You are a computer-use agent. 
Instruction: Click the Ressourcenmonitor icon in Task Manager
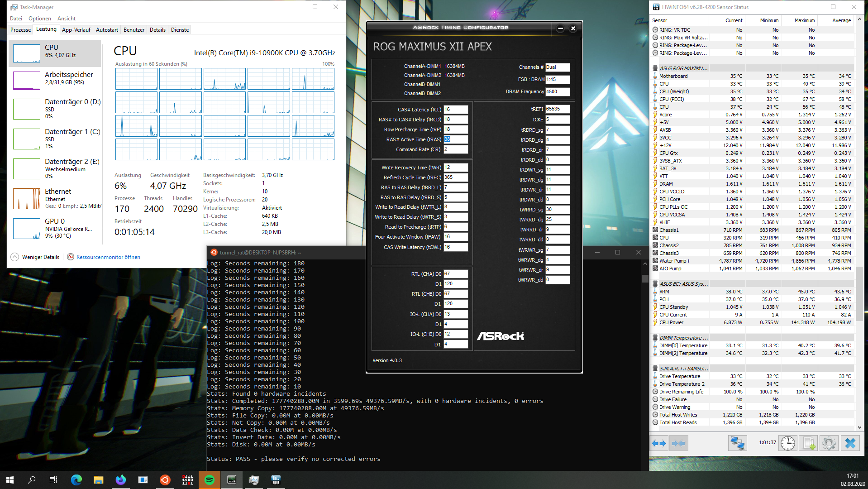(x=71, y=257)
